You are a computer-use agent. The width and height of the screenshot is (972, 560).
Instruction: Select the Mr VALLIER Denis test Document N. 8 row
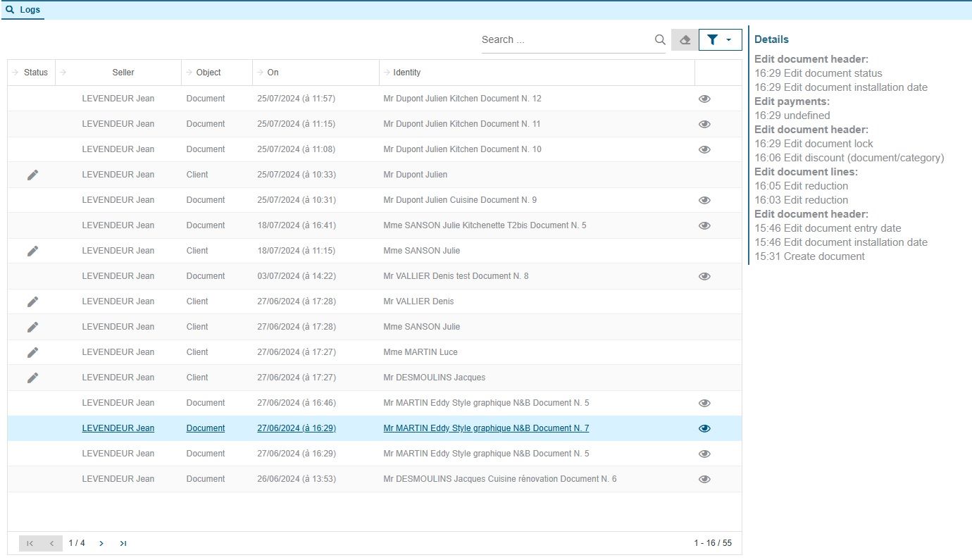pos(455,276)
